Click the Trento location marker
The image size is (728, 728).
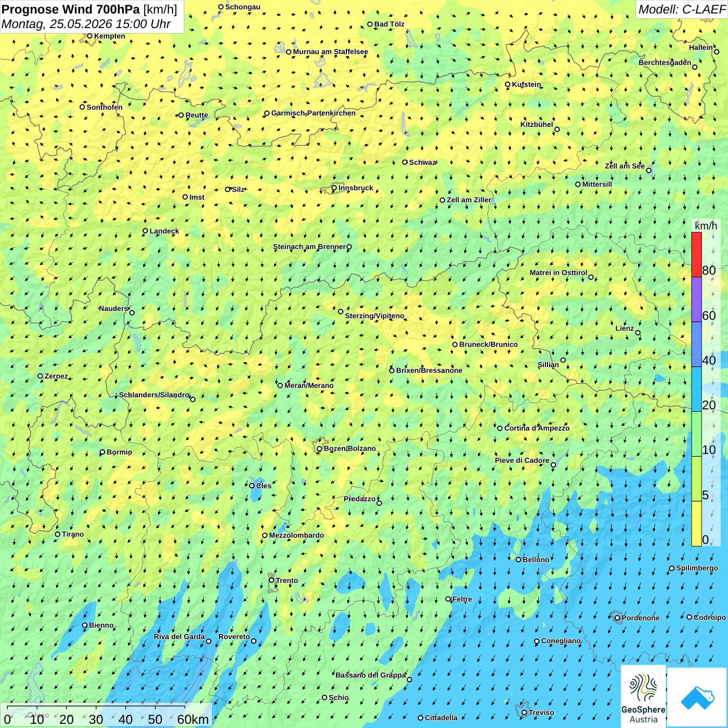click(271, 580)
